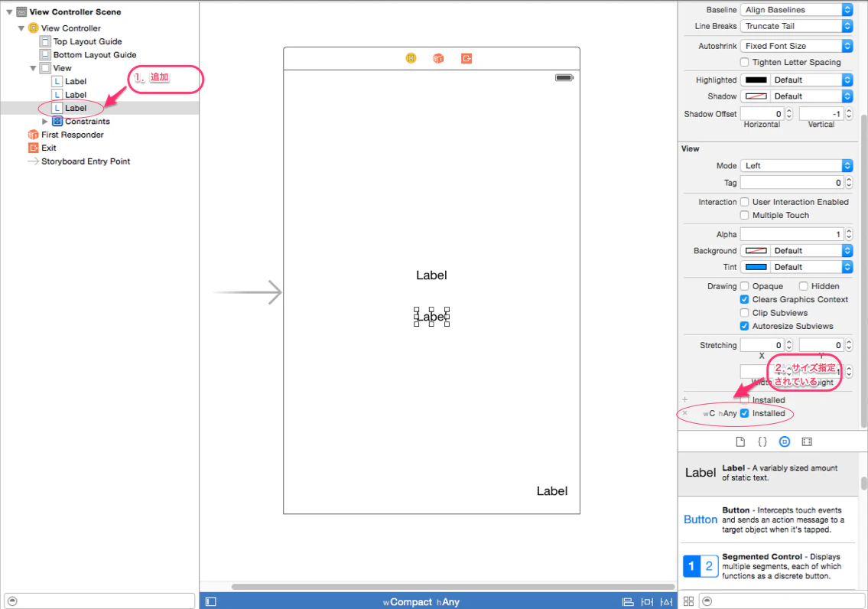Open the Highlighted color dropdown
The image size is (868, 609).
coord(811,80)
